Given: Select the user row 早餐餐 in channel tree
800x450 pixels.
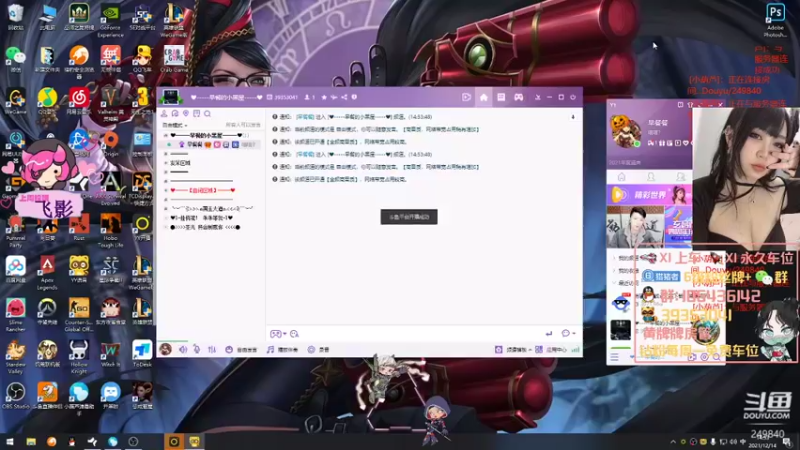Looking at the screenshot, I should (212, 144).
